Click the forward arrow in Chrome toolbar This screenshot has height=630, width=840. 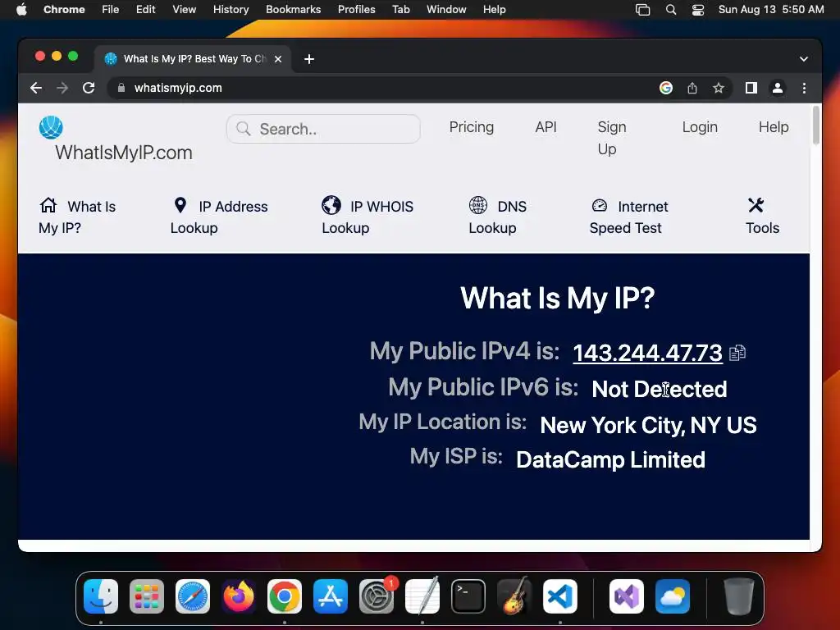pyautogui.click(x=62, y=88)
